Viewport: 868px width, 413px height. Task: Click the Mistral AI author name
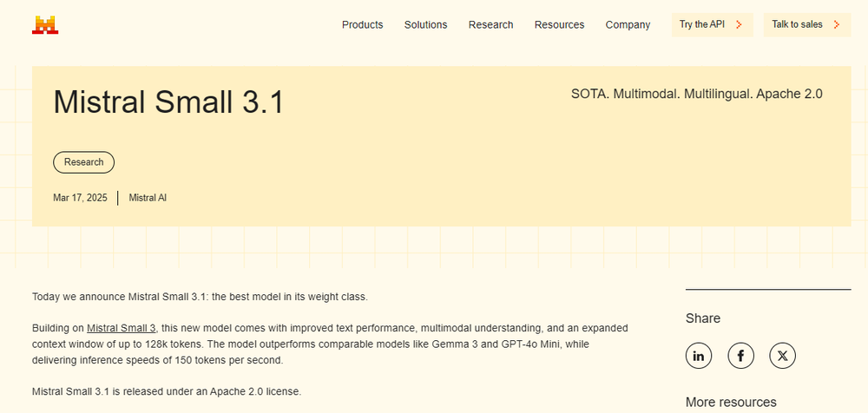[148, 198]
